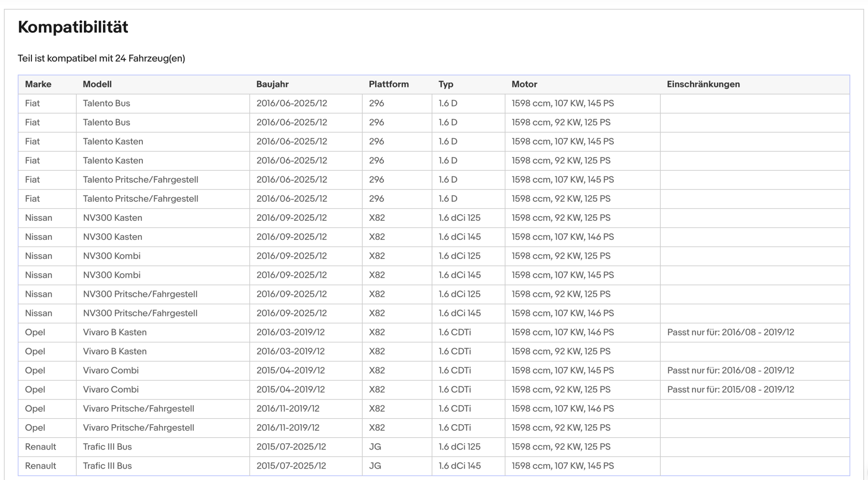Screen dimensions: 868x480
Task: Select the first Fiat Talento Bus row
Action: pos(434,103)
